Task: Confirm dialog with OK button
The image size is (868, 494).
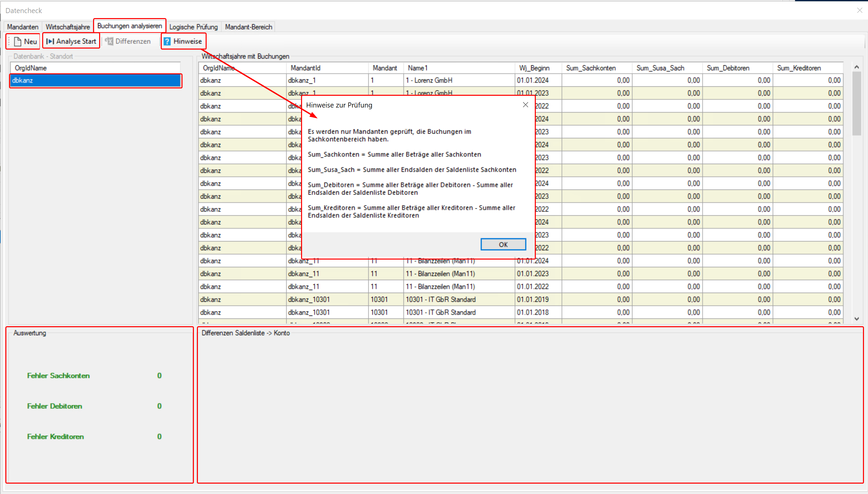Action: [x=503, y=244]
